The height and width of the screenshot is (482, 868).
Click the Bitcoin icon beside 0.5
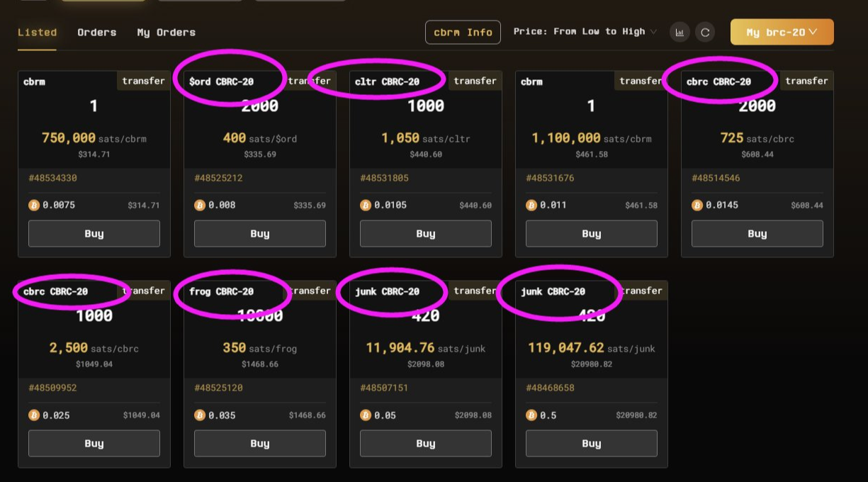pos(531,415)
